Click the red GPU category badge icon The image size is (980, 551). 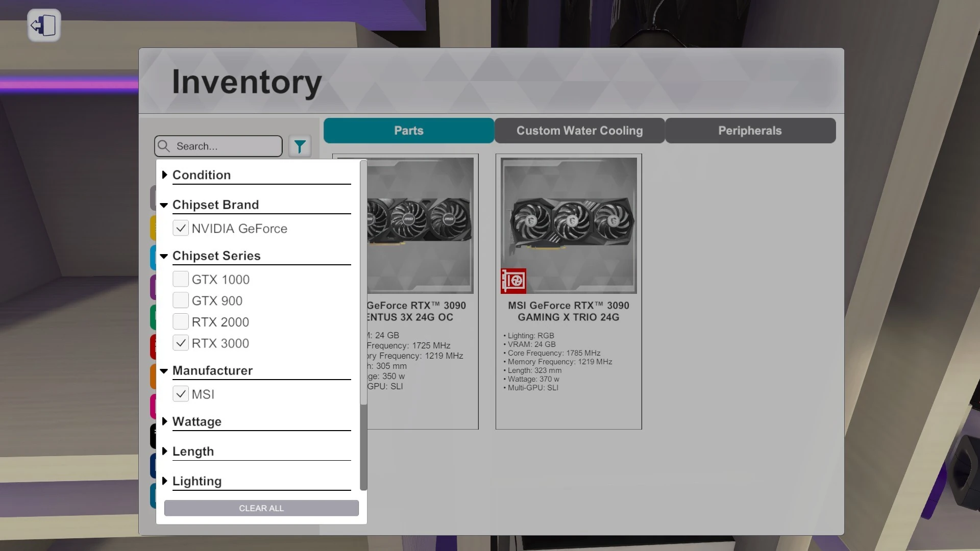click(513, 281)
